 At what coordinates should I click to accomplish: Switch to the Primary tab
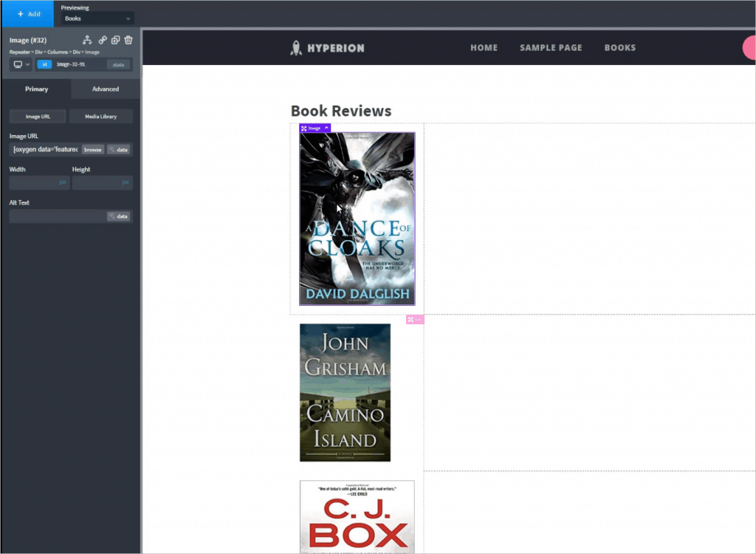(x=37, y=89)
